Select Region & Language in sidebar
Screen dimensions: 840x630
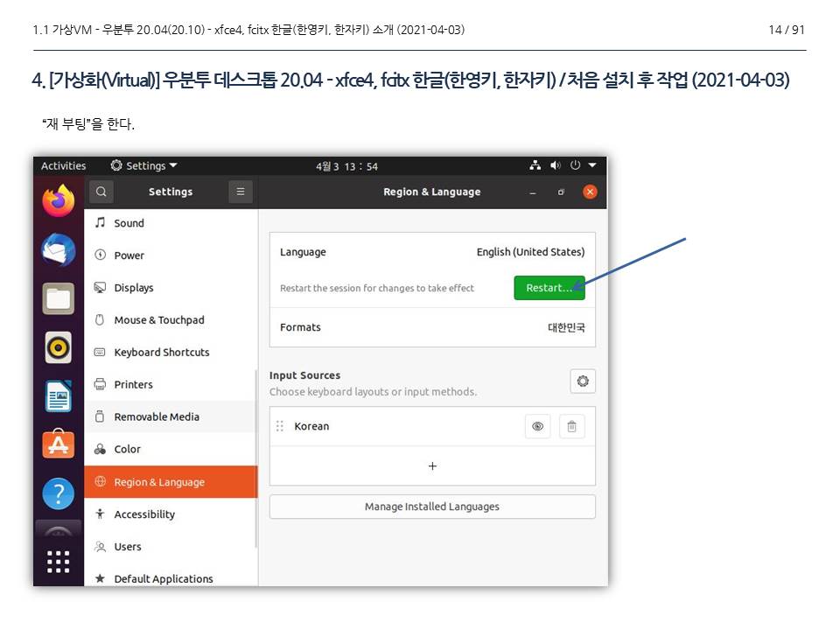coord(171,481)
